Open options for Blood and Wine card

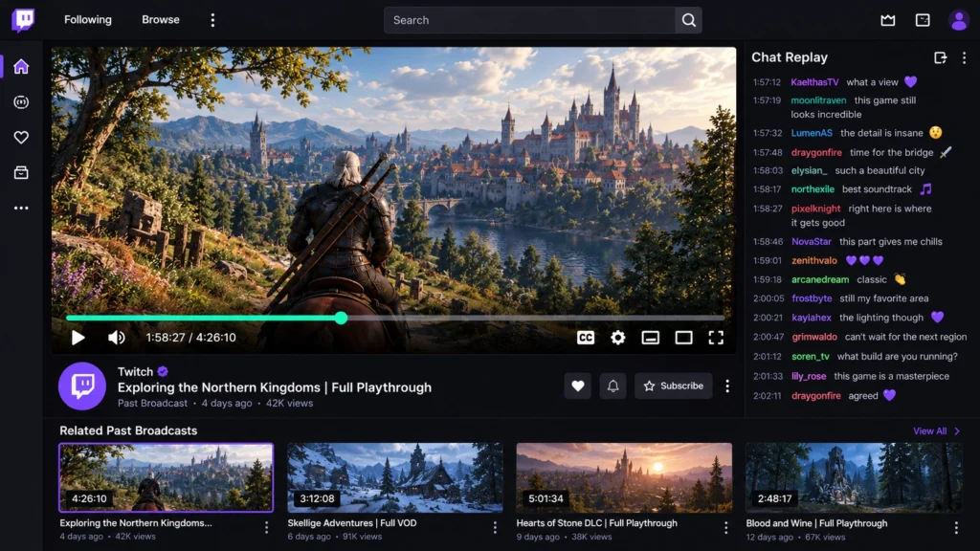[956, 528]
